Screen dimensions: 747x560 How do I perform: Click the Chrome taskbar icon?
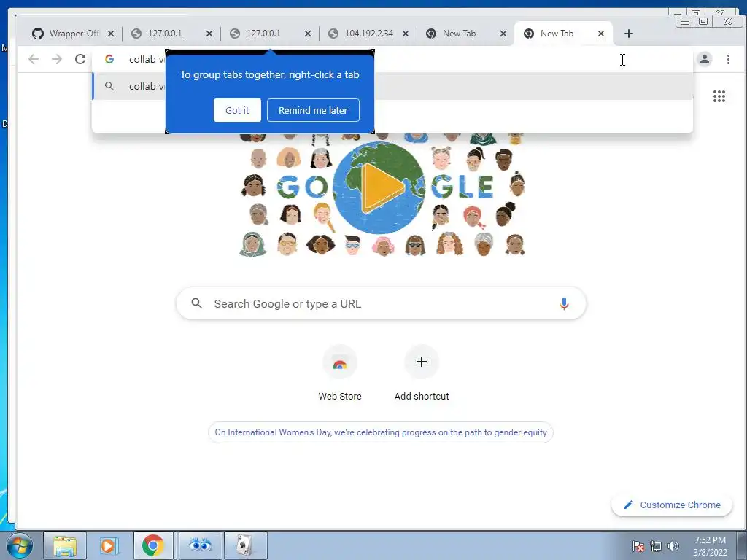[x=153, y=545]
